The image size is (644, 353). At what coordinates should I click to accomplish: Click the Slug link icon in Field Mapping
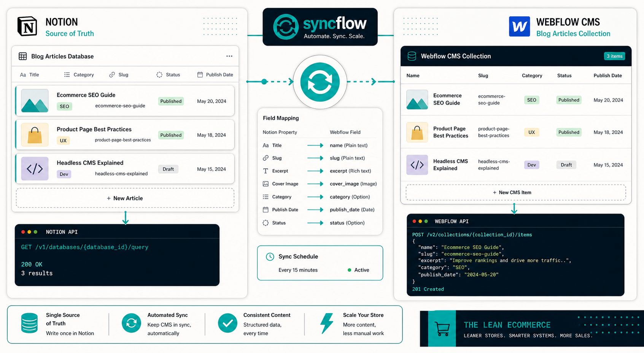[x=266, y=158]
